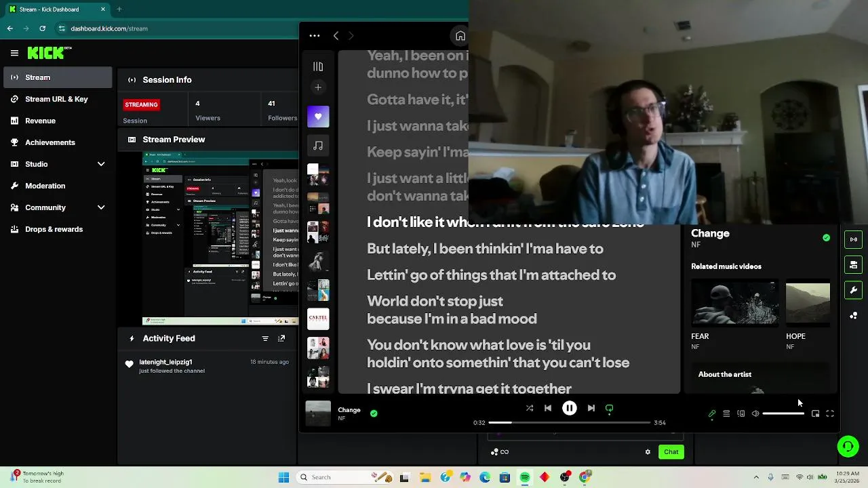The width and height of the screenshot is (868, 488).
Task: Mute the Spotify volume
Action: click(755, 413)
